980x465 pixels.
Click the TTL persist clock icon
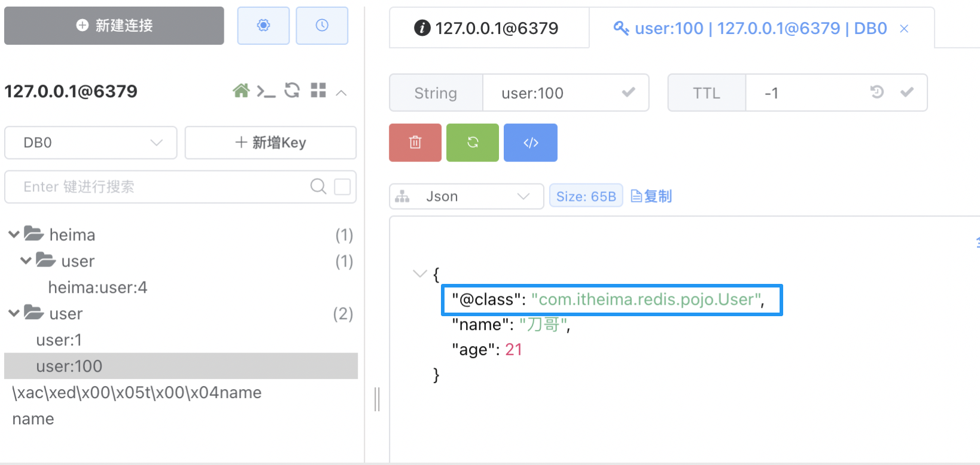coord(877,92)
